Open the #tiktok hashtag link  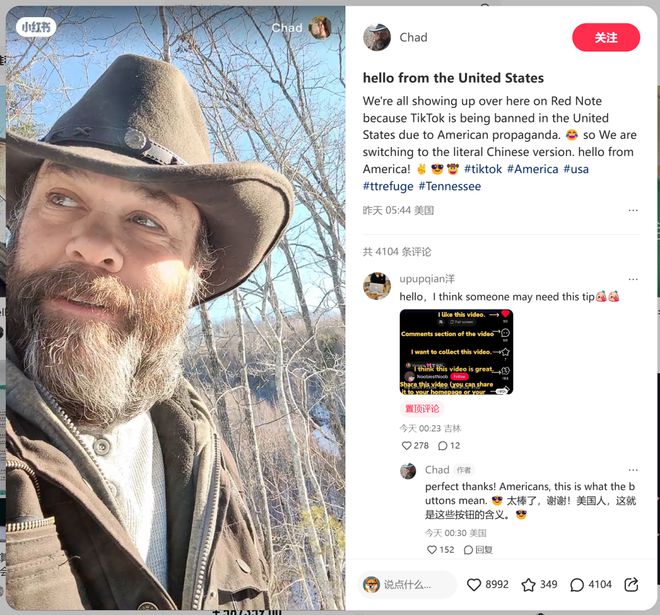(x=483, y=169)
